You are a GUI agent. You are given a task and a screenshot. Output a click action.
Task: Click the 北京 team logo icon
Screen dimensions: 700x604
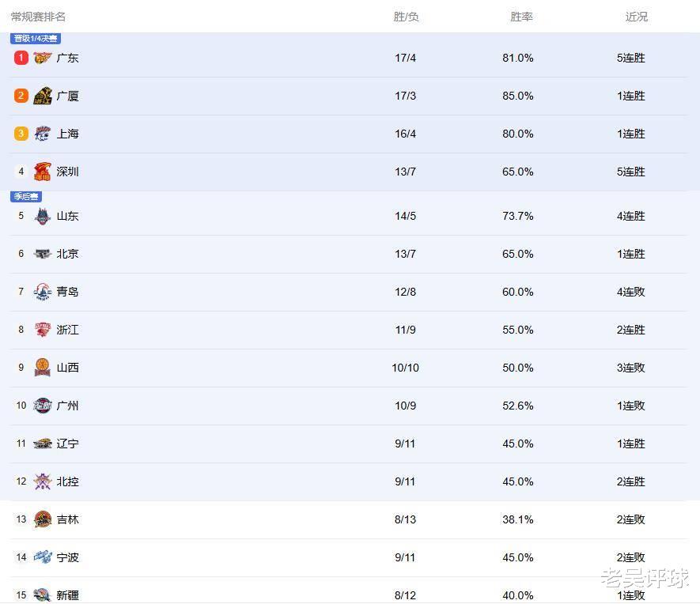pos(43,254)
